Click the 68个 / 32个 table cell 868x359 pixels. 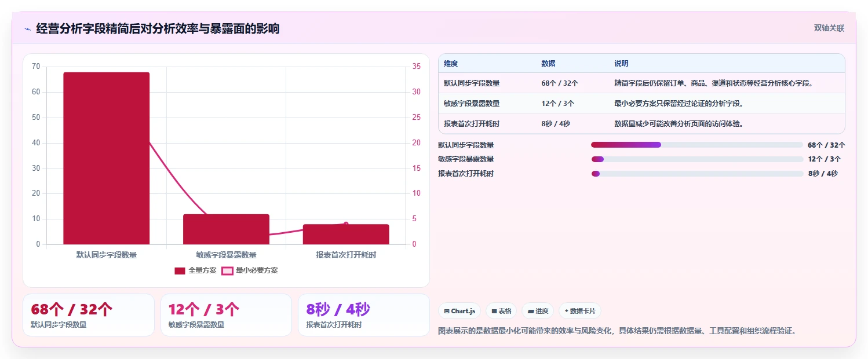(560, 83)
